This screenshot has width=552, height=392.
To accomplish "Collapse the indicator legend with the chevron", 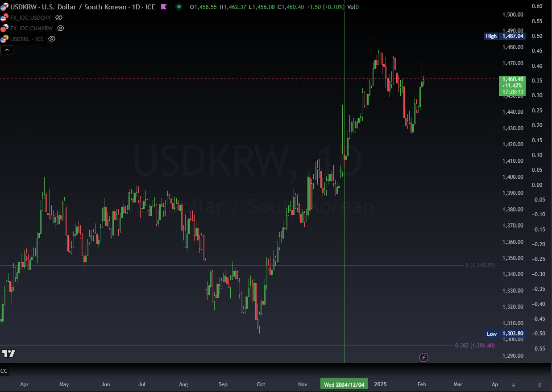I will 7,50.
